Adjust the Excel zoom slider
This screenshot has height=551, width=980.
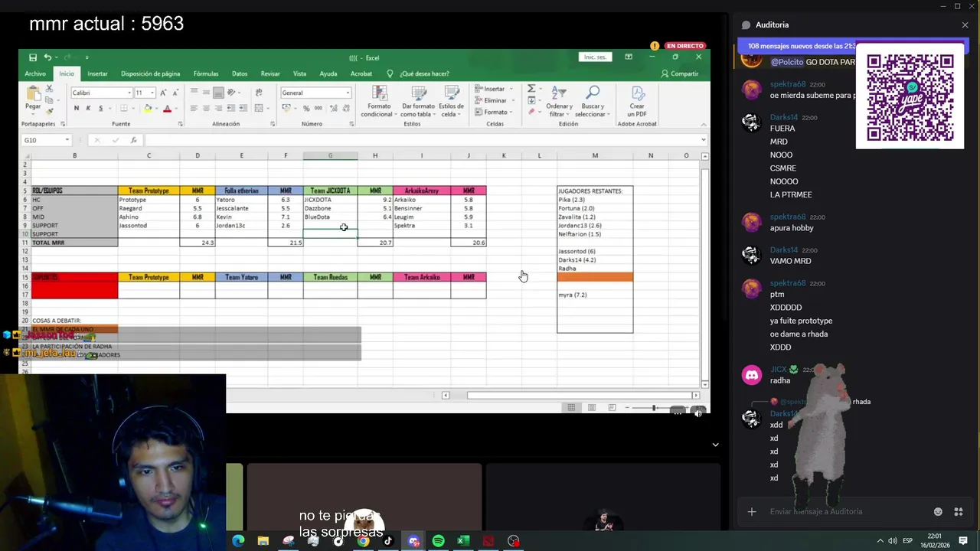654,408
